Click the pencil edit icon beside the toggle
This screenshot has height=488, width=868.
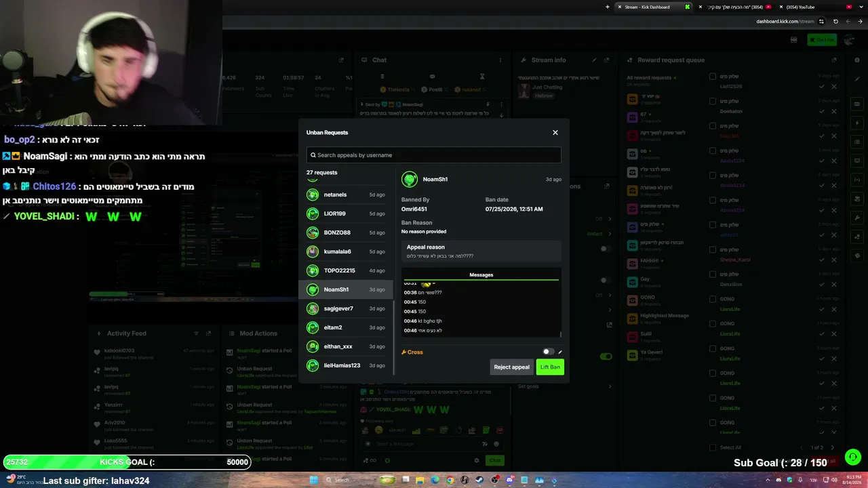pos(560,352)
